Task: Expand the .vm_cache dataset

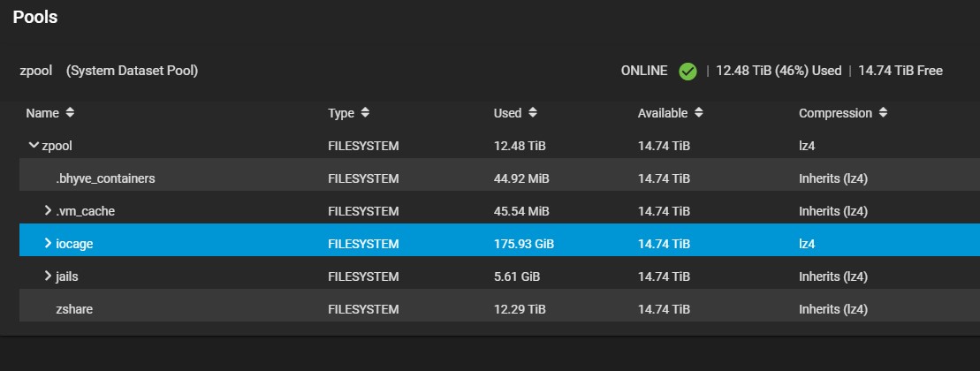Action: 49,210
